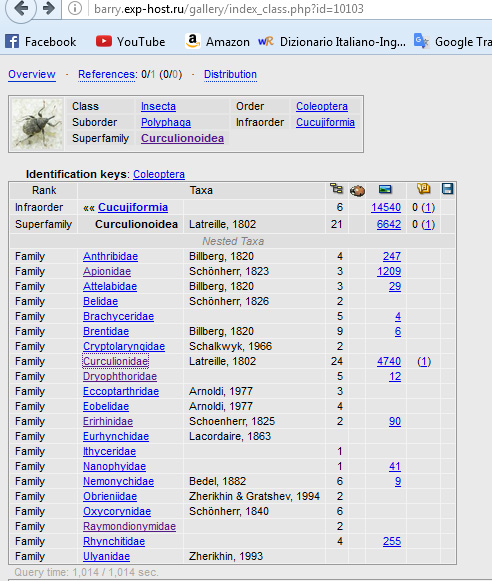Open the (1) references link for Curculionidae
The width and height of the screenshot is (492, 581).
pyautogui.click(x=424, y=361)
